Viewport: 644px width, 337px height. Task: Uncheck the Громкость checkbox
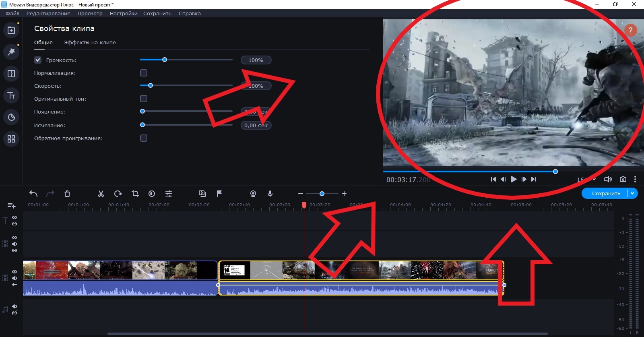pyautogui.click(x=38, y=60)
